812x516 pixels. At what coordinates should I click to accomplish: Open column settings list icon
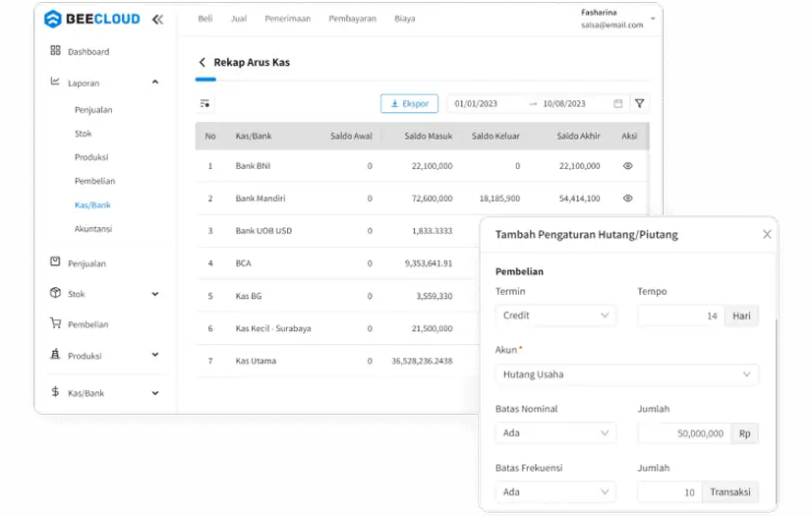coord(204,104)
